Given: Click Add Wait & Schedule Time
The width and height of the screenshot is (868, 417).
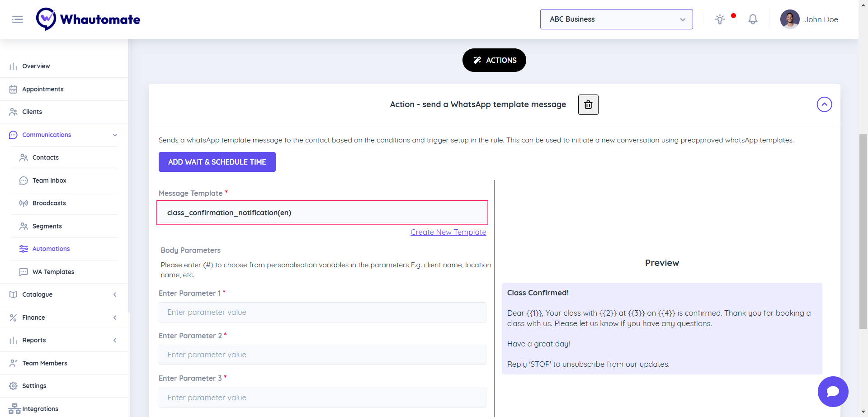Looking at the screenshot, I should click(x=217, y=162).
